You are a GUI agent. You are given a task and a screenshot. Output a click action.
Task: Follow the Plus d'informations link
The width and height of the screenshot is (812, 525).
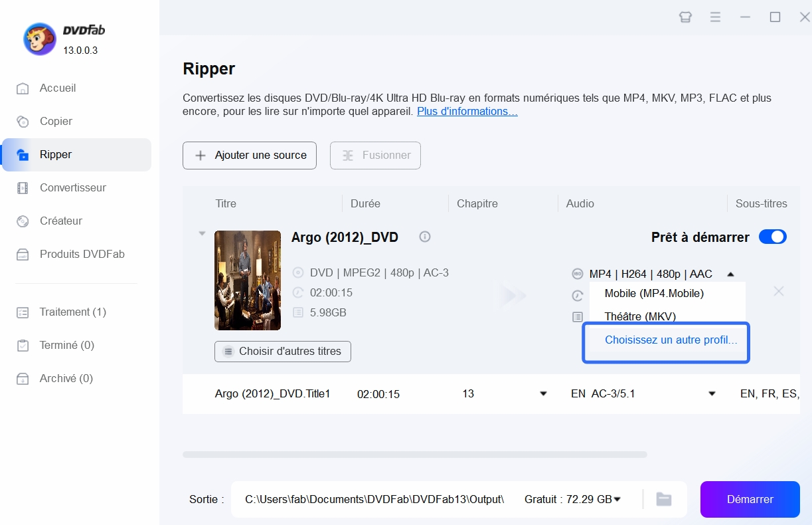point(467,112)
